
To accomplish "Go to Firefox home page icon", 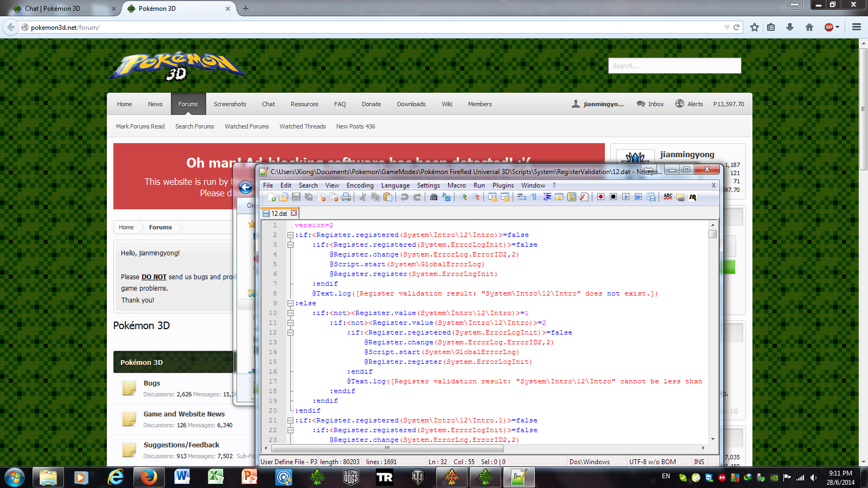I will coord(809,27).
